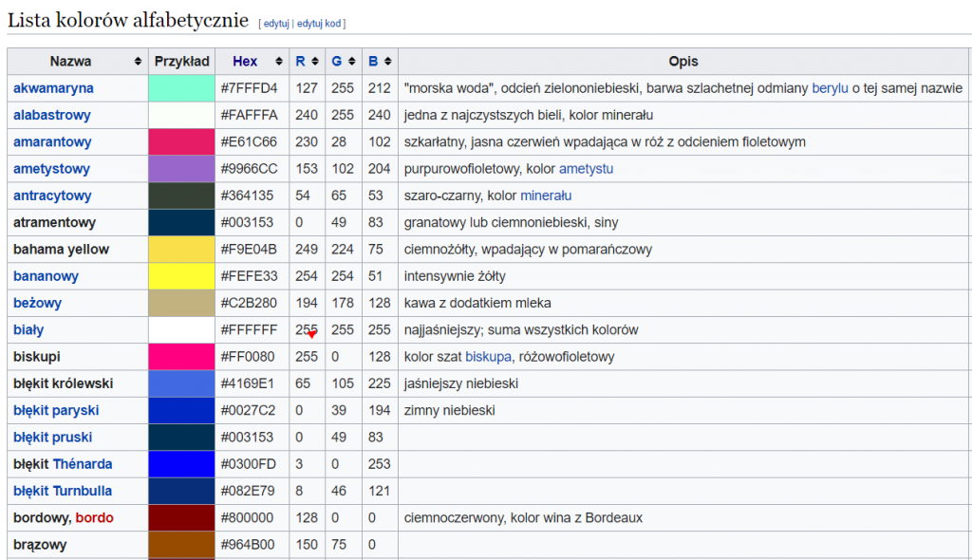
Task: Open the R column header link
Action: [x=300, y=62]
